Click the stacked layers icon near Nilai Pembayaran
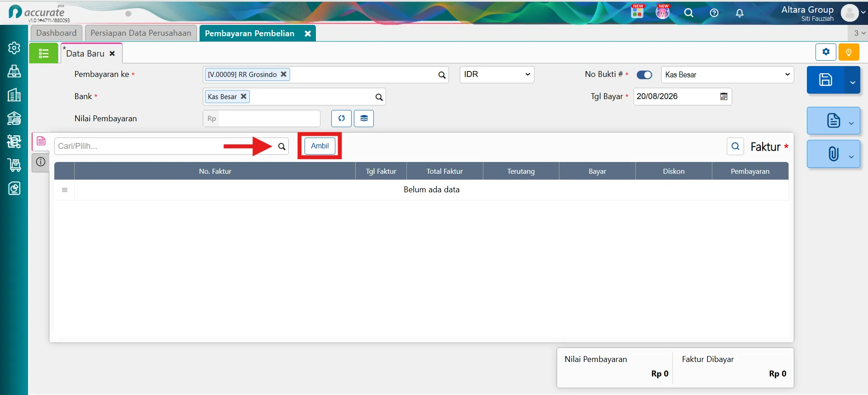The width and height of the screenshot is (868, 395). (x=364, y=119)
